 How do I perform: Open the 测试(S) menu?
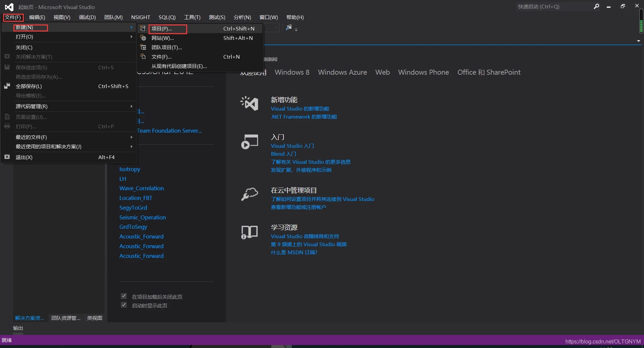(217, 17)
